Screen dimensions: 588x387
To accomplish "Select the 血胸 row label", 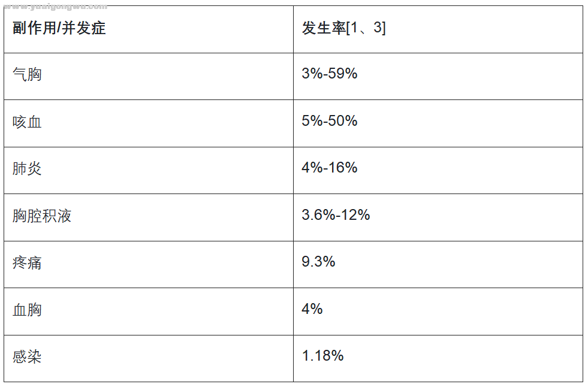I will (x=27, y=310).
